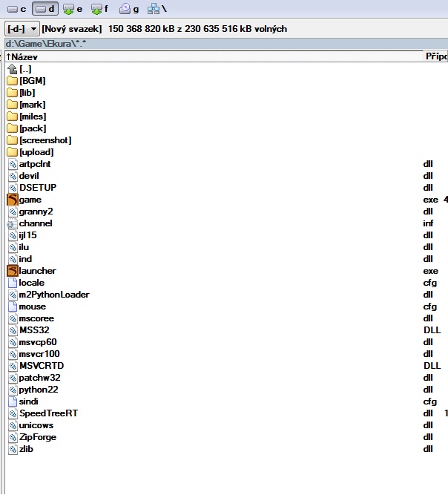Viewport: 448px width, 495px height.
Task: Open Network Neighborhood icon
Action: point(156,9)
